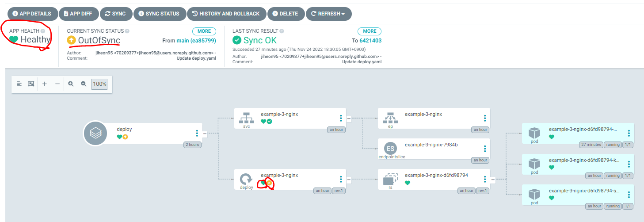
Task: Click More under Current Sync Status
Action: click(204, 31)
